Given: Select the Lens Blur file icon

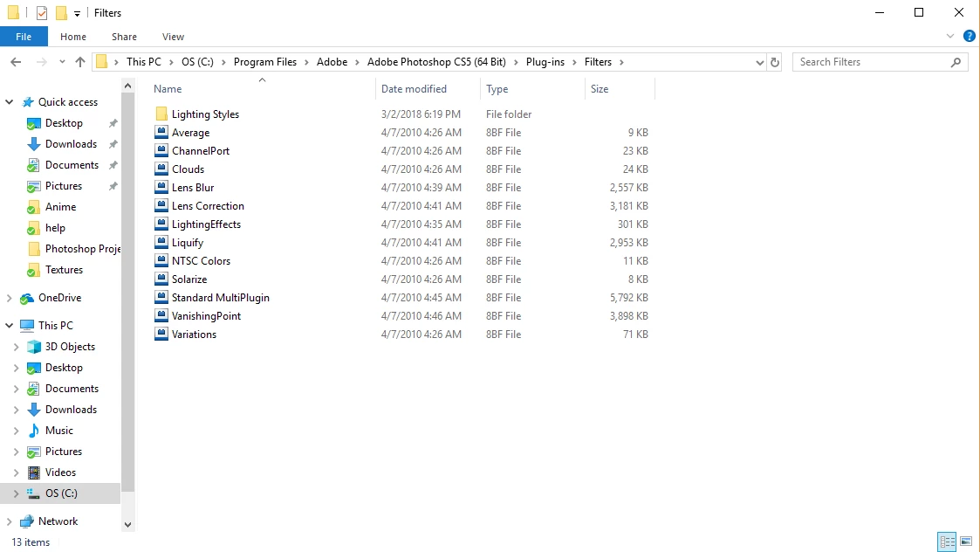Looking at the screenshot, I should (161, 187).
